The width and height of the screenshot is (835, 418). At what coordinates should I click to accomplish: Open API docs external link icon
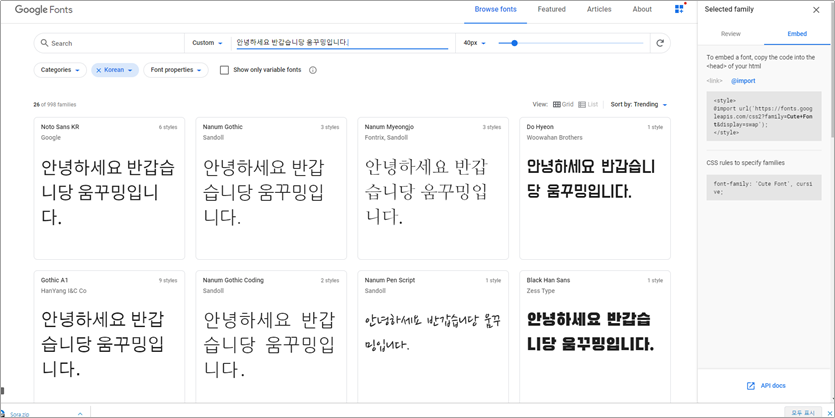tap(751, 386)
